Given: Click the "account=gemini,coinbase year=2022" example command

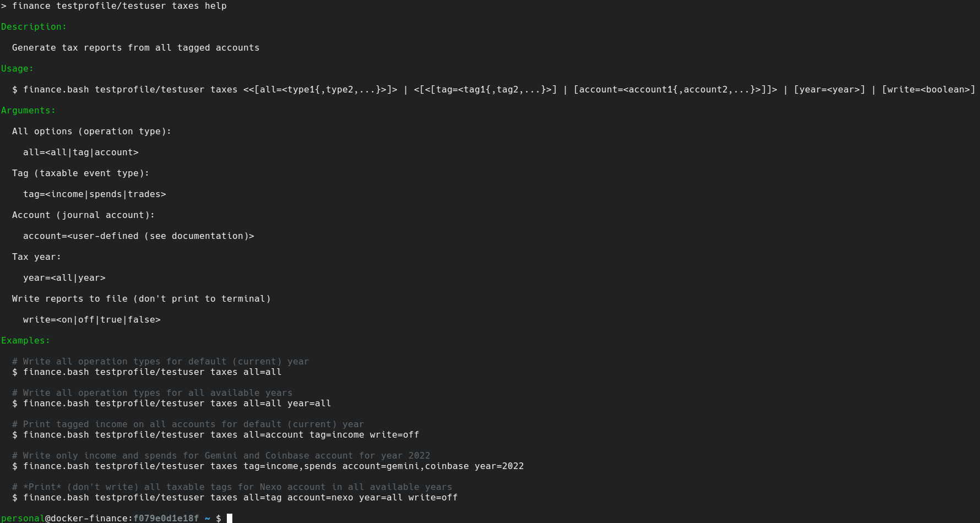Looking at the screenshot, I should pyautogui.click(x=433, y=466).
